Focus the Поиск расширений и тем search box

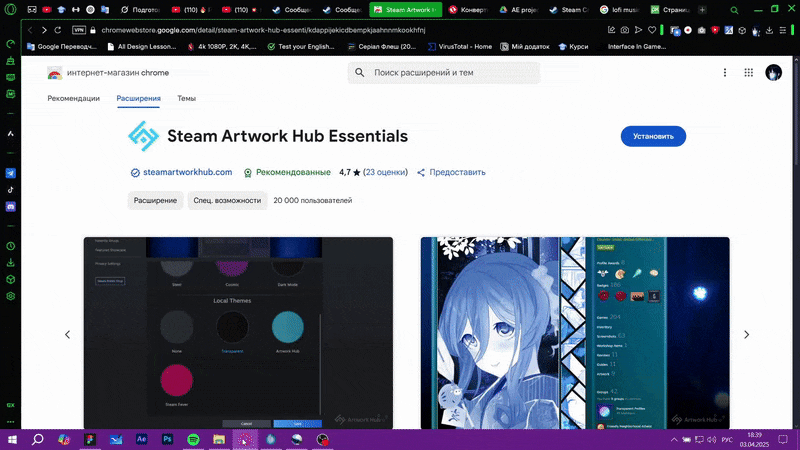pyautogui.click(x=444, y=72)
